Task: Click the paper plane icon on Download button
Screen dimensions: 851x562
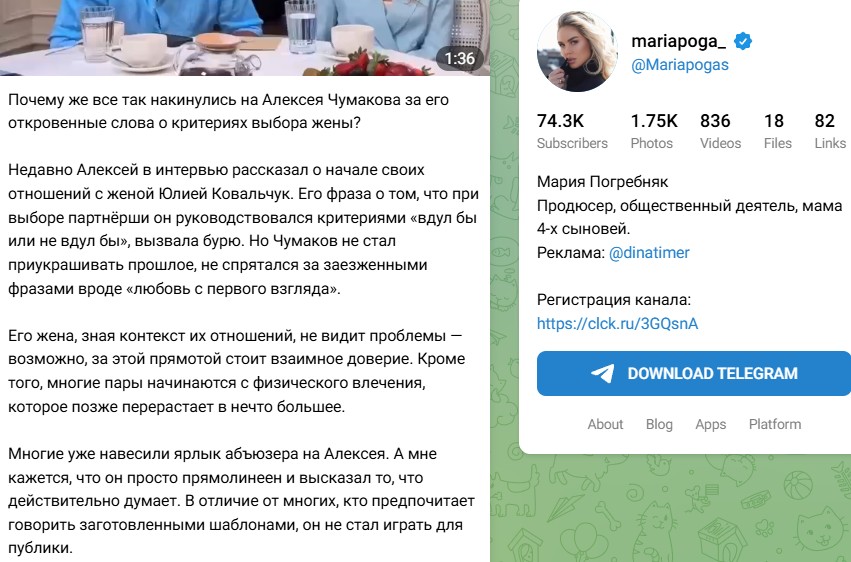Action: pos(602,373)
